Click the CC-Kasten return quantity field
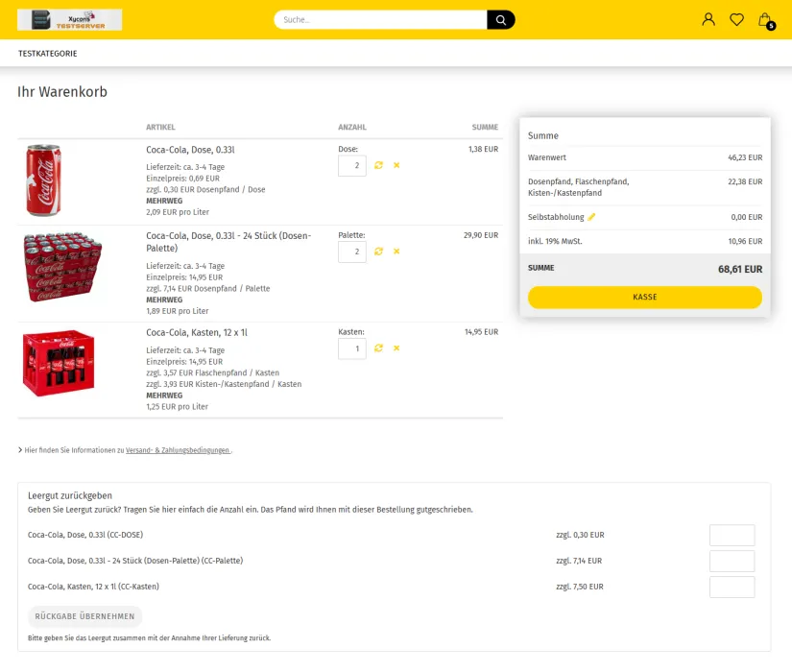Screen dimensions: 792x672 click(732, 588)
